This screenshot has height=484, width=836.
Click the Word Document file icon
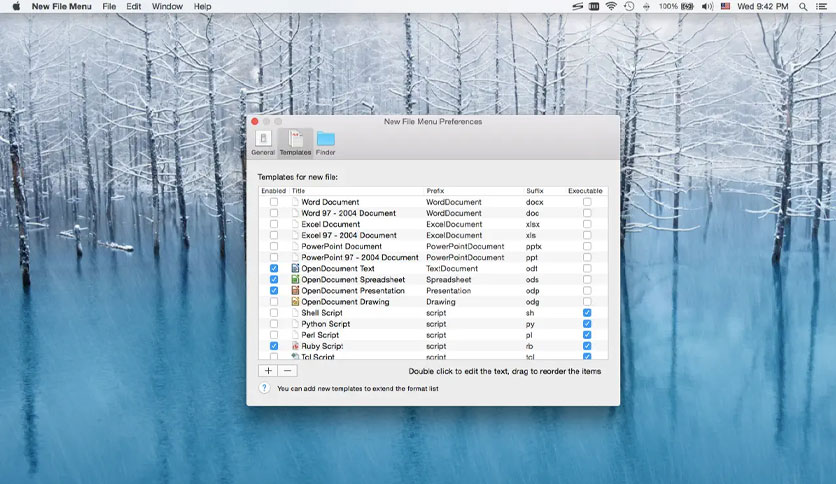pos(295,202)
